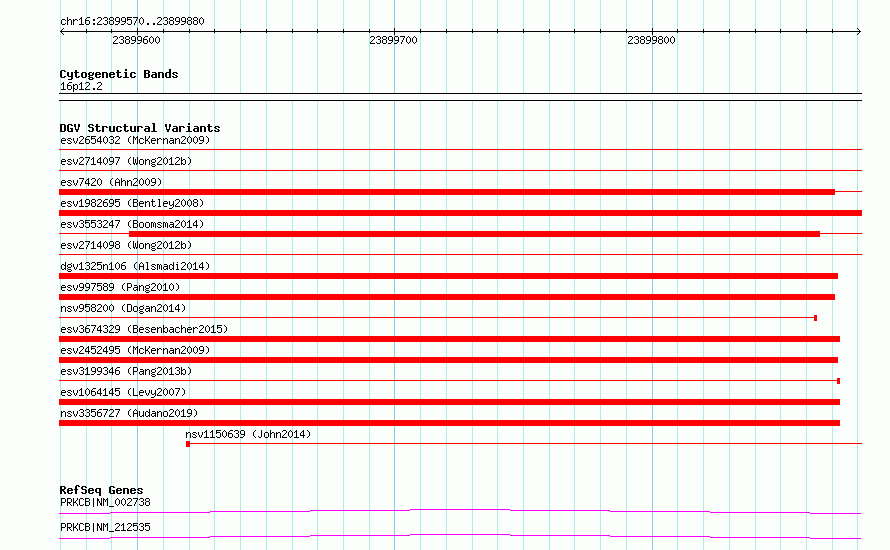Select variant esv3674329 (Besenbacher2015) label
Screen dimensions: 890x550
click(x=144, y=329)
